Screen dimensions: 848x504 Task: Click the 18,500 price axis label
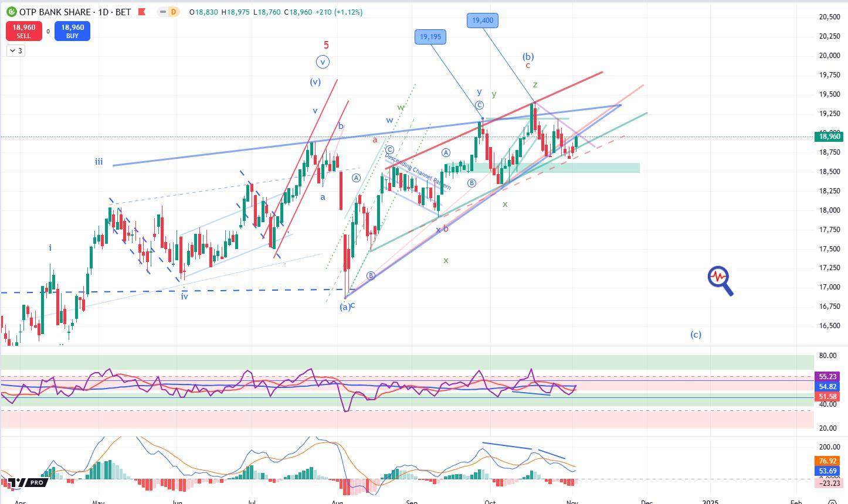click(829, 172)
